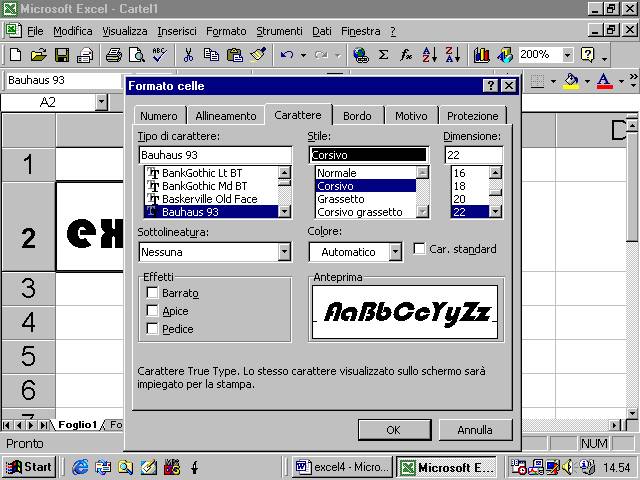This screenshot has width=640, height=480.
Task: Run the ABC spelling check icon
Action: pos(160,55)
